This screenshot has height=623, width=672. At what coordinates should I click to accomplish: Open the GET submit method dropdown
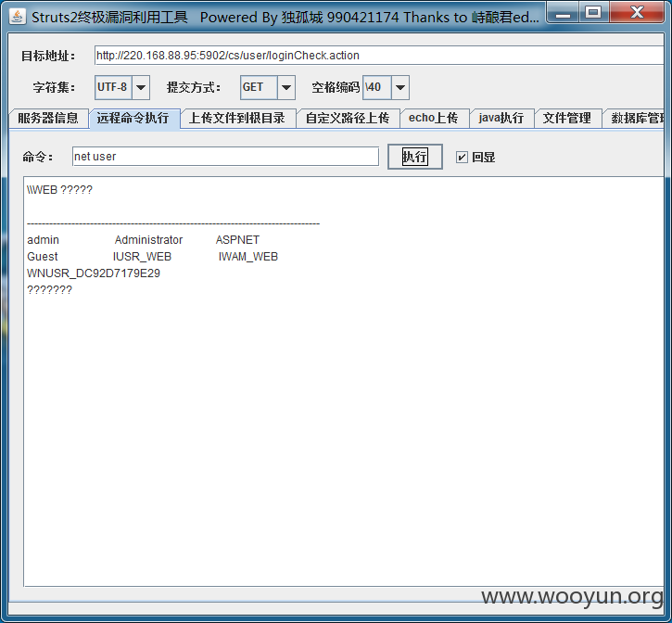point(286,87)
